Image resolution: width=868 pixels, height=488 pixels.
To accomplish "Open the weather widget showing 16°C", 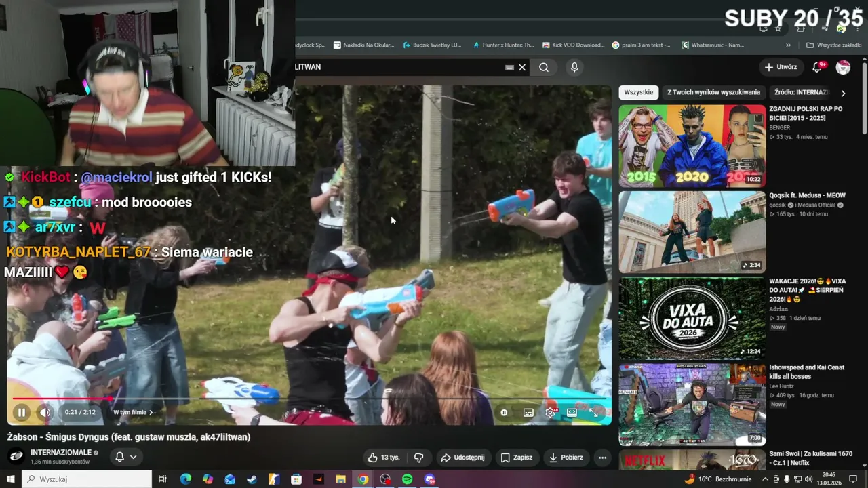I will [717, 479].
